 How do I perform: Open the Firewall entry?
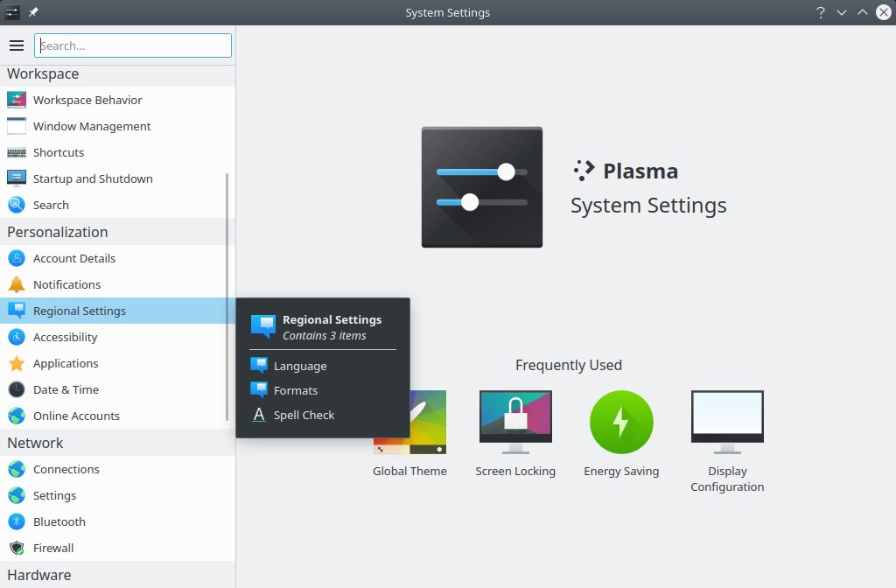tap(117, 548)
